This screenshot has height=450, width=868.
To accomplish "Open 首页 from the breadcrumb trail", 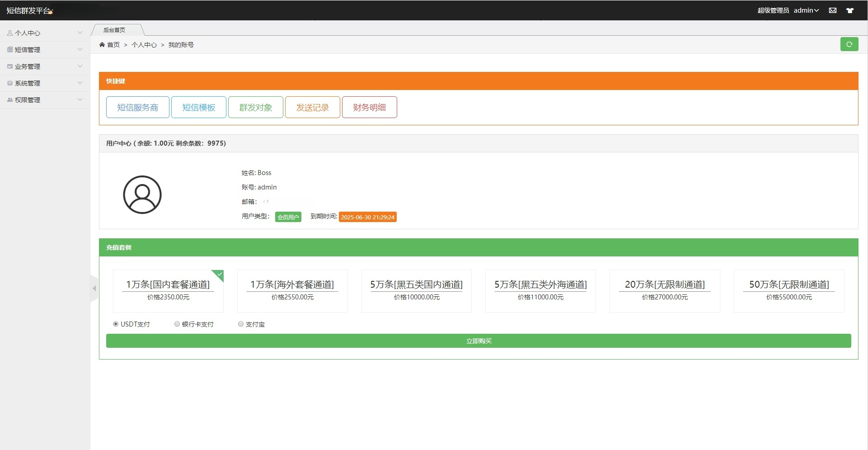I will click(113, 44).
